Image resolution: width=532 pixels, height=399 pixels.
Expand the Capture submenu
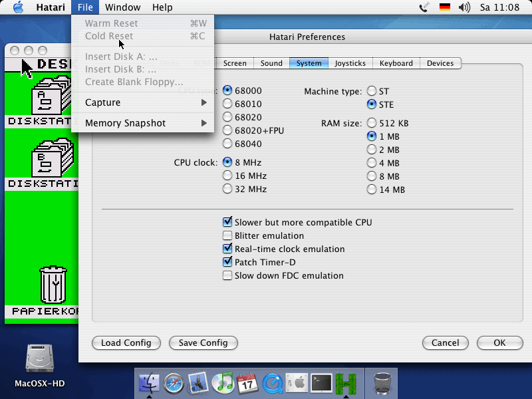coord(142,102)
